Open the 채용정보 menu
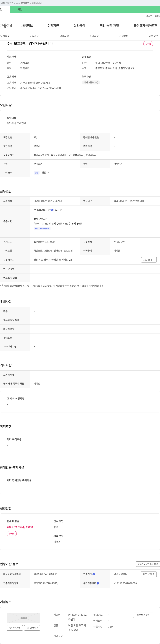 point(27,25)
